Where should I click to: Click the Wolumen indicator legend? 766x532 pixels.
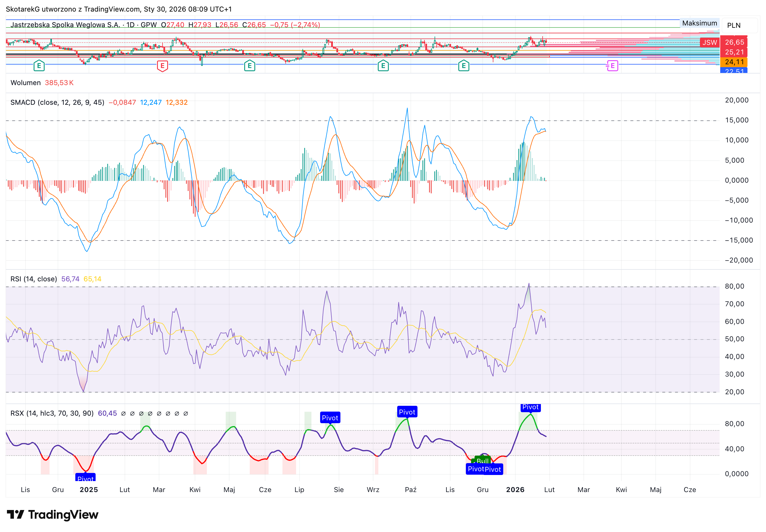(x=26, y=83)
